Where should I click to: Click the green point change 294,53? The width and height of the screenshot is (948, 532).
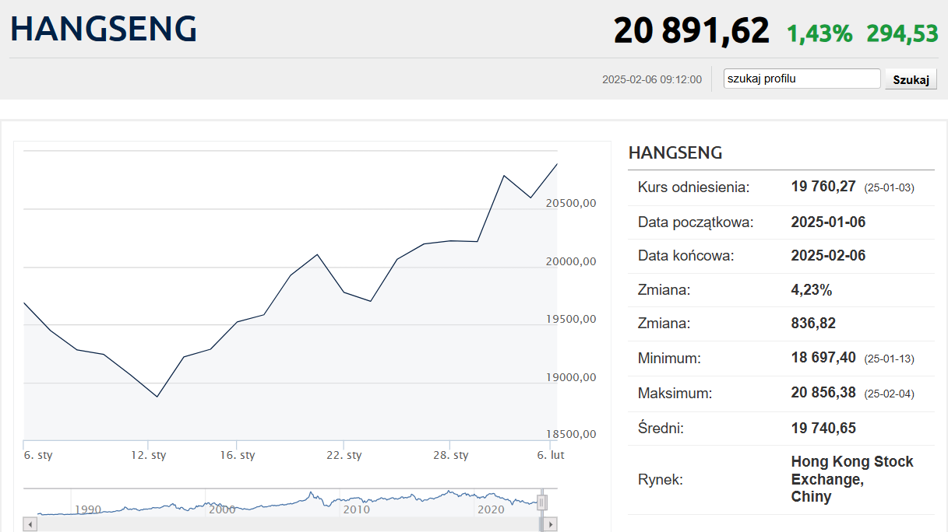click(902, 33)
